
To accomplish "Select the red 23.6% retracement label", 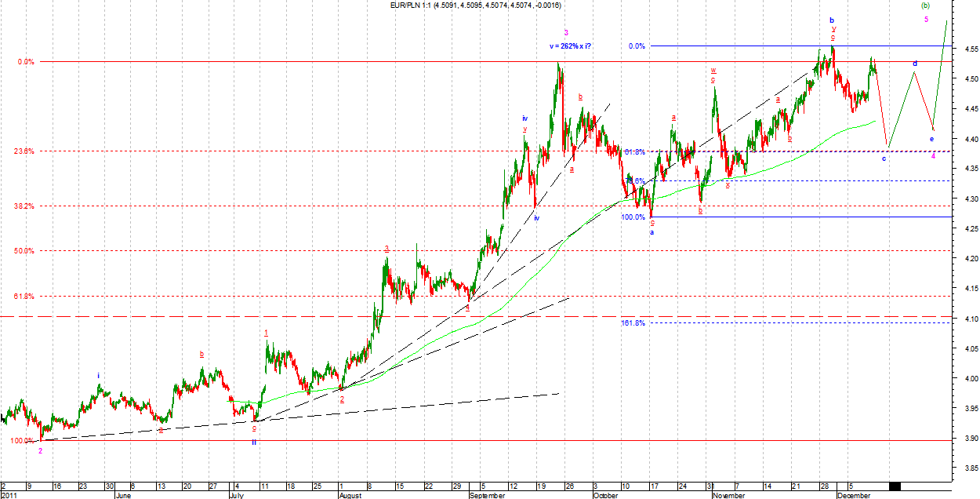I will [23, 151].
